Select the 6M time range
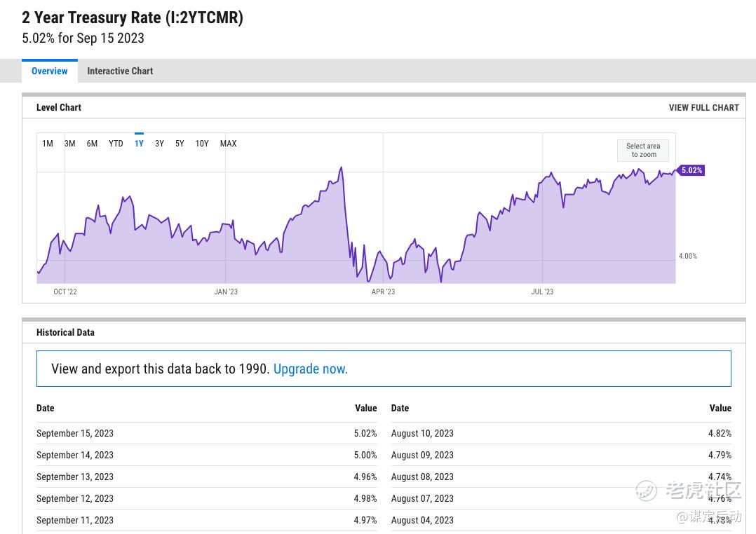This screenshot has height=534, width=756. click(92, 144)
